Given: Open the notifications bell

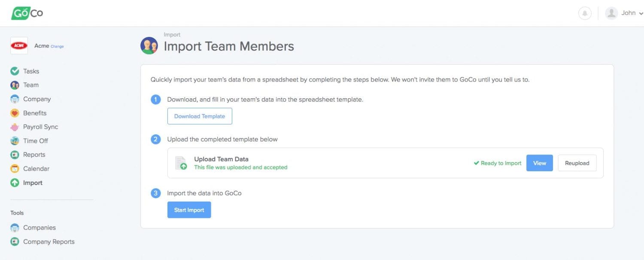Looking at the screenshot, I should [585, 13].
